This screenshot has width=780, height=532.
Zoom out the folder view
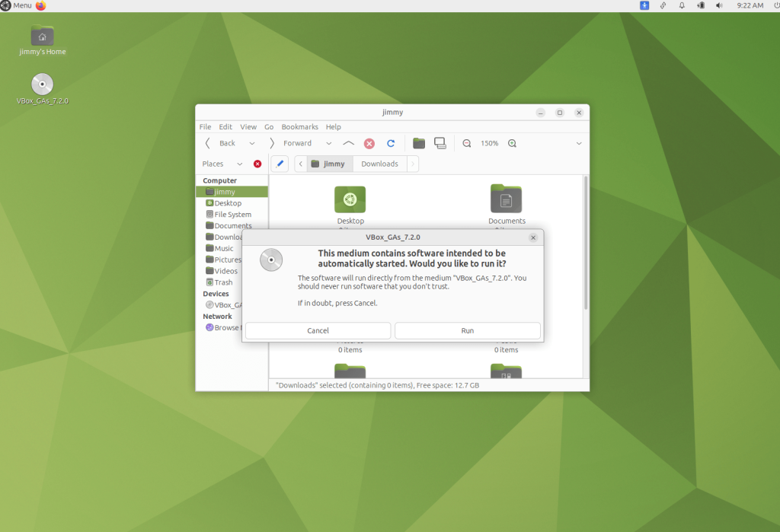tap(467, 143)
